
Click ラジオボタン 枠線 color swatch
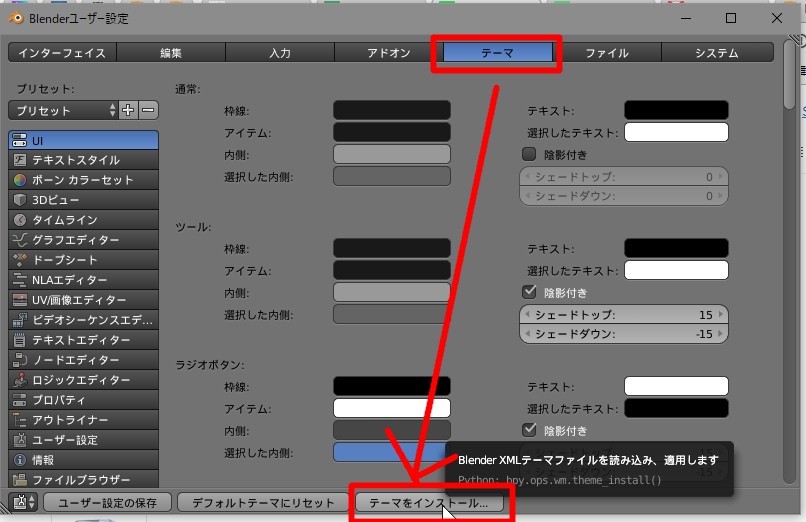pos(392,386)
